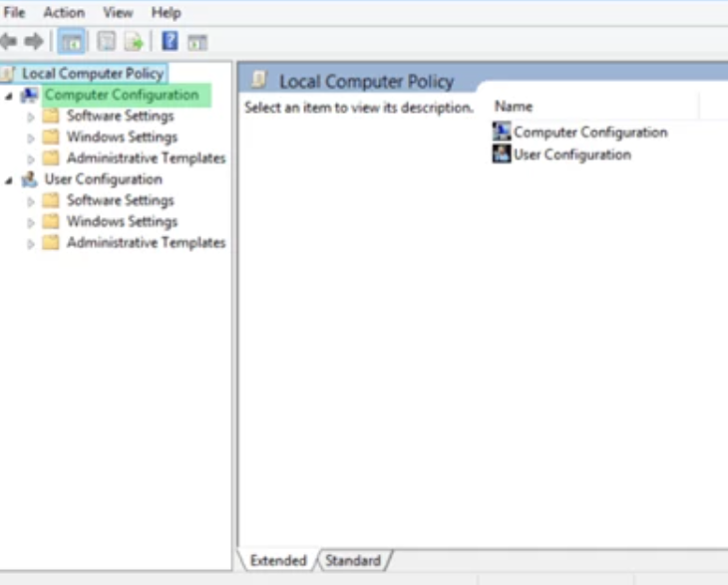Switch to the Standard tab
The image size is (728, 585).
tap(354, 560)
